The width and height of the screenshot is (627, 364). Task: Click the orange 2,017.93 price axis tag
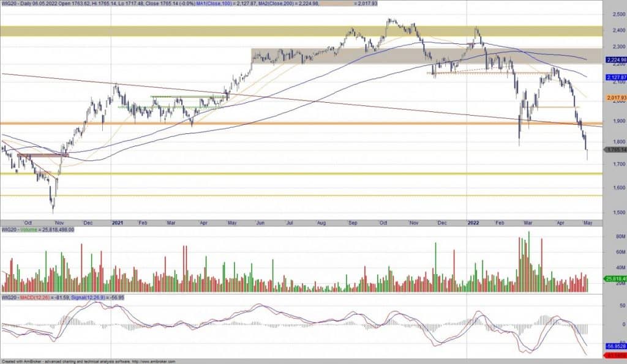pos(615,98)
